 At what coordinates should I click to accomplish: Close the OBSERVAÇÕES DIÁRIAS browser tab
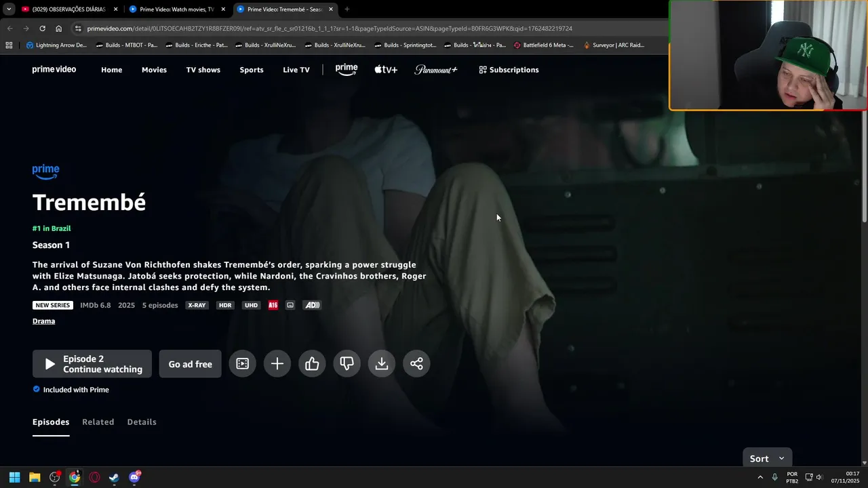[115, 9]
